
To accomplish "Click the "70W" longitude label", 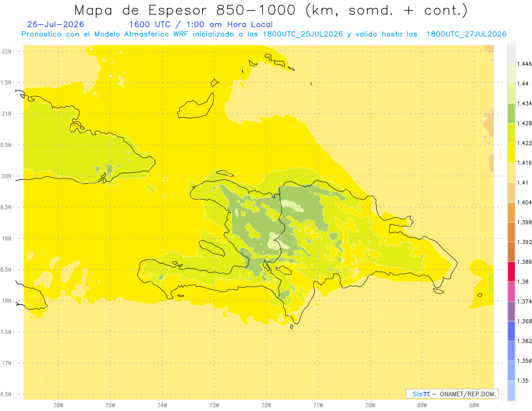I will [370, 405].
